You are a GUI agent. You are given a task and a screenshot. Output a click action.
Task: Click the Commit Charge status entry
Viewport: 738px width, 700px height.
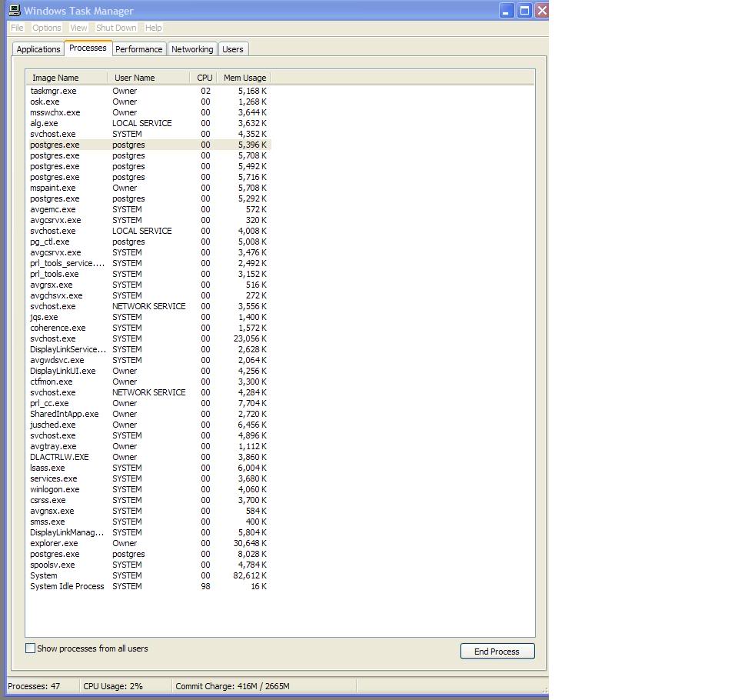coord(232,686)
